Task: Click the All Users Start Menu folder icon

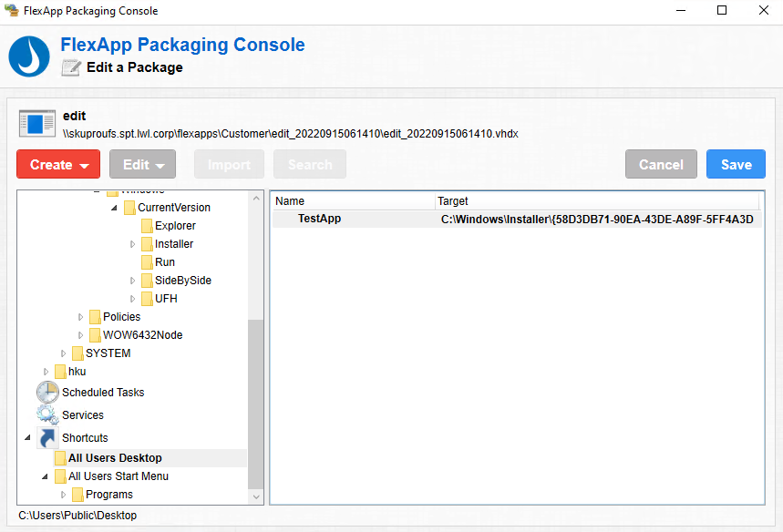Action: point(60,476)
